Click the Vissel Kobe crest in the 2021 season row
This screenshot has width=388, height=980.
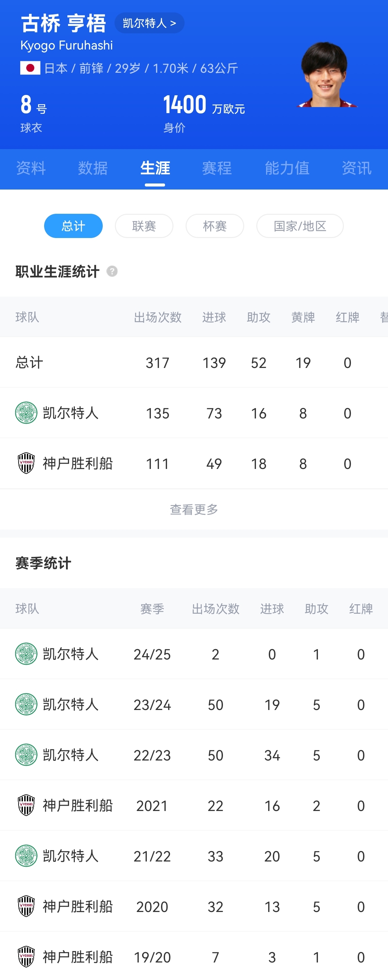(26, 805)
